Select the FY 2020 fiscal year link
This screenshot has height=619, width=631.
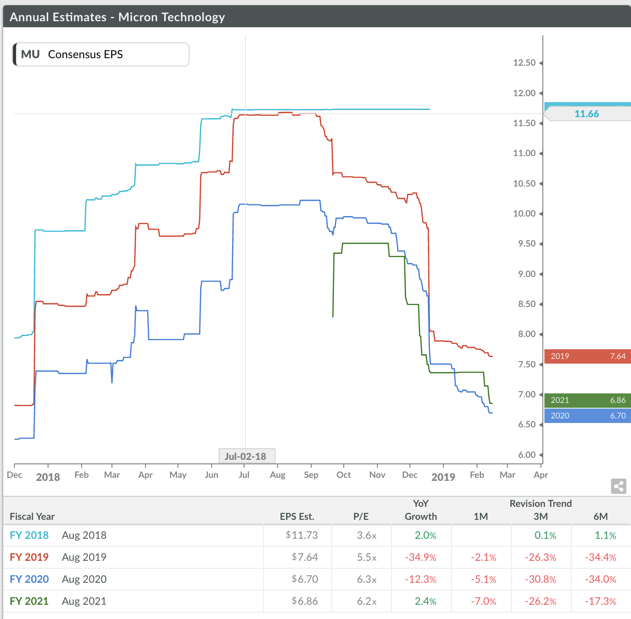click(29, 579)
